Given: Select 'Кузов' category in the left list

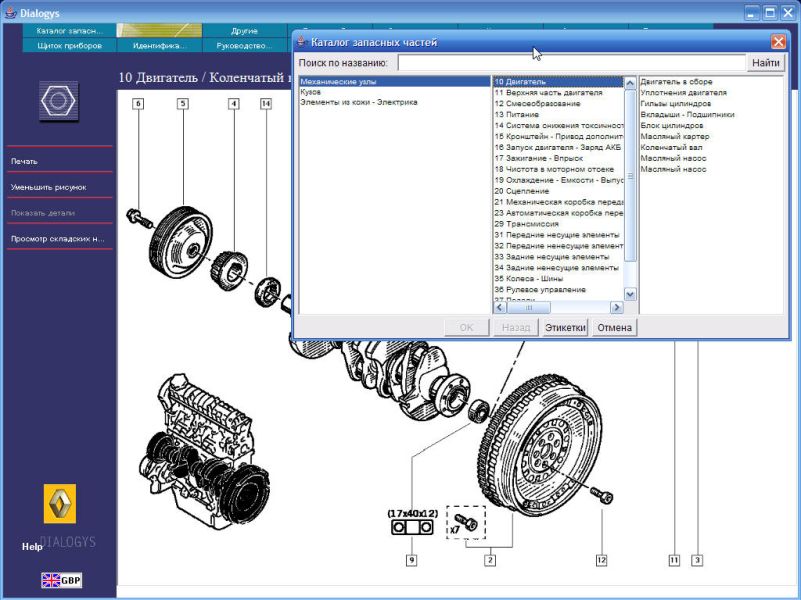Looking at the screenshot, I should [x=311, y=92].
